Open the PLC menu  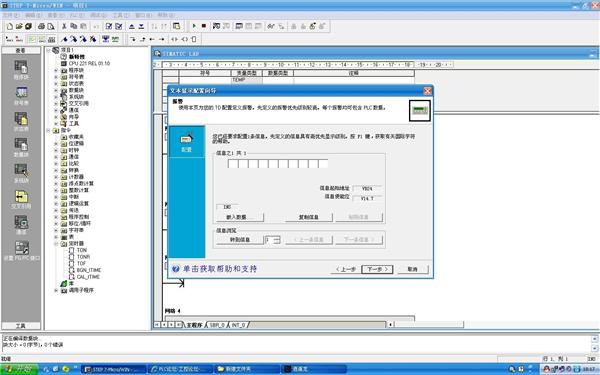(x=77, y=15)
